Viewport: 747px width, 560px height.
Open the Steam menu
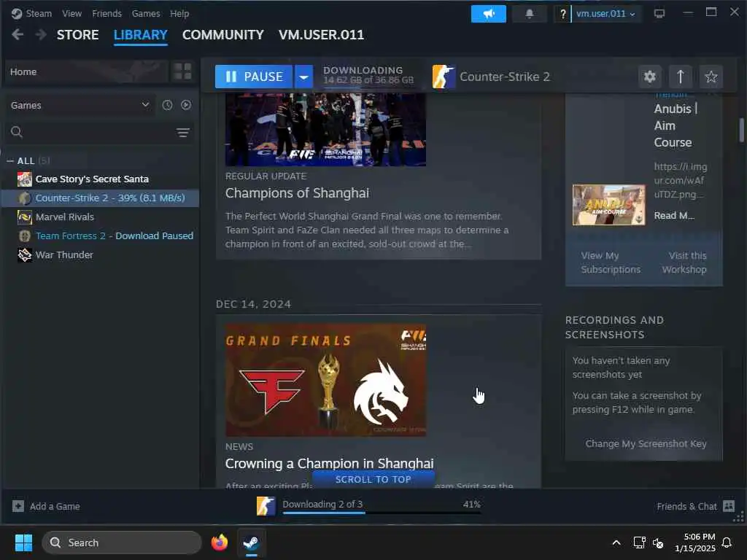(39, 13)
